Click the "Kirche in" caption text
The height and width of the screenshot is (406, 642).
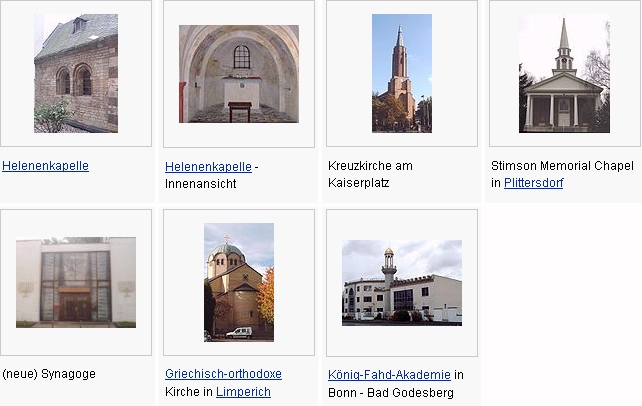point(189,392)
